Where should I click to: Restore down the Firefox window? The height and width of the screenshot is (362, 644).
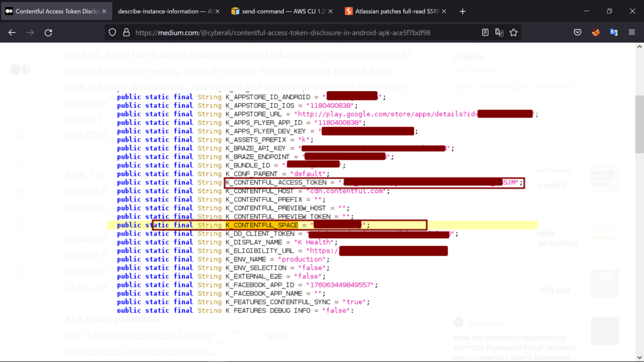[609, 11]
